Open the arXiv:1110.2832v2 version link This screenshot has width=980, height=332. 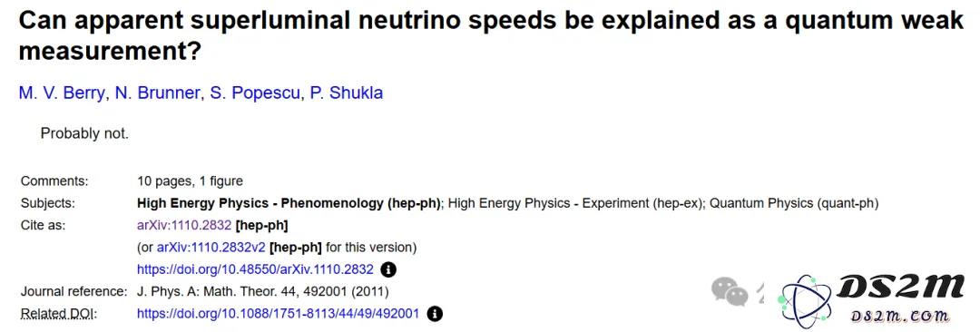pyautogui.click(x=211, y=247)
